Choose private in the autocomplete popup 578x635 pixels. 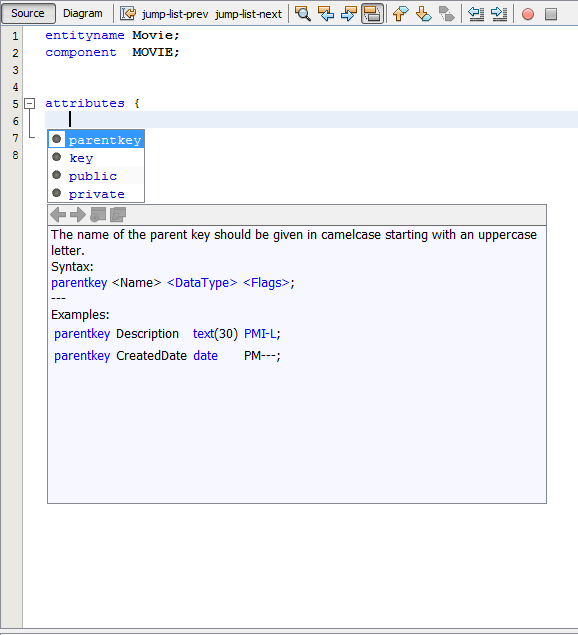coord(96,194)
